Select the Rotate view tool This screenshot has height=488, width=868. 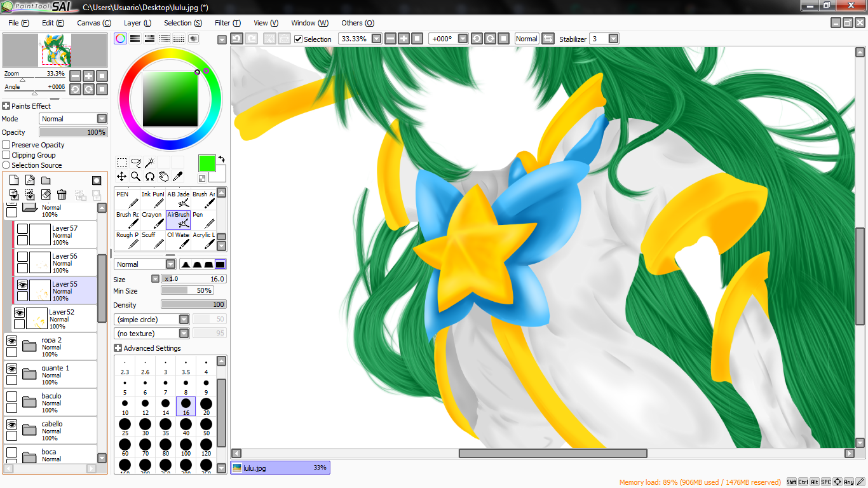150,177
